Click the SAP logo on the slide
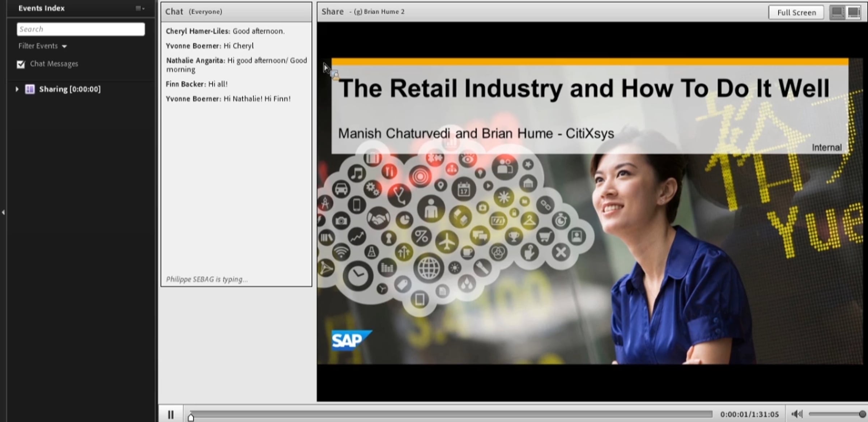Viewport: 868px width, 422px height. point(352,340)
